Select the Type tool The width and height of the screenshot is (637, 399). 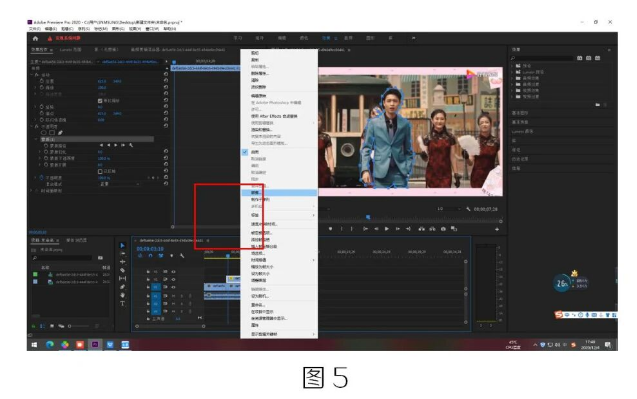(x=122, y=304)
